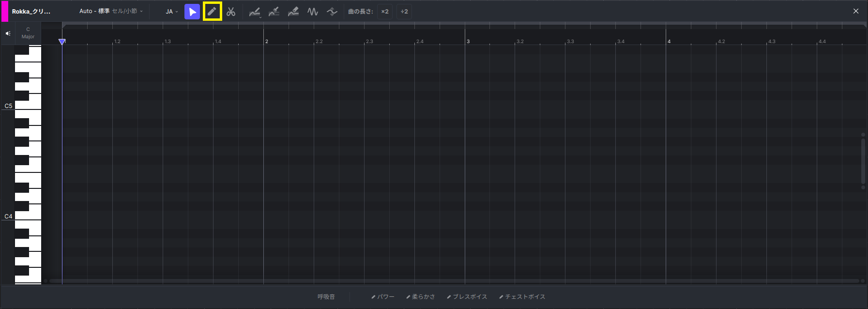Select the pitch curve brush tool

click(274, 12)
